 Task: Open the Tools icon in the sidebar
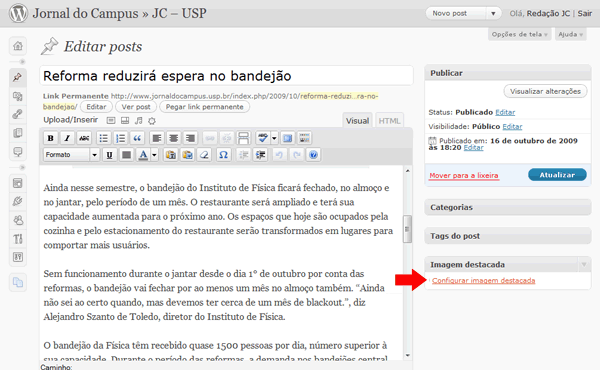click(18, 239)
